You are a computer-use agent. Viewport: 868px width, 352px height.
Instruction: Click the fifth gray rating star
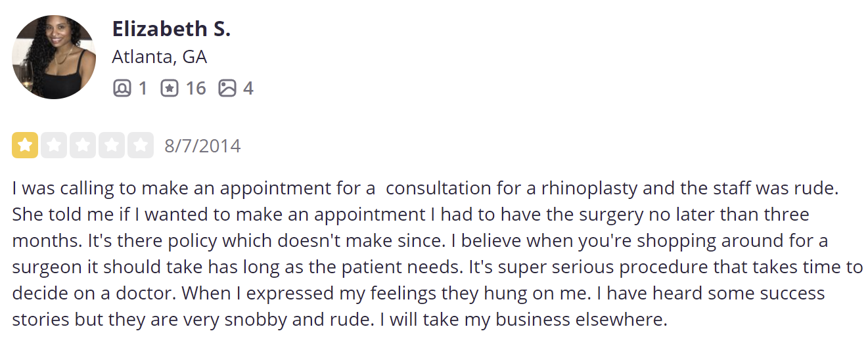tap(141, 145)
